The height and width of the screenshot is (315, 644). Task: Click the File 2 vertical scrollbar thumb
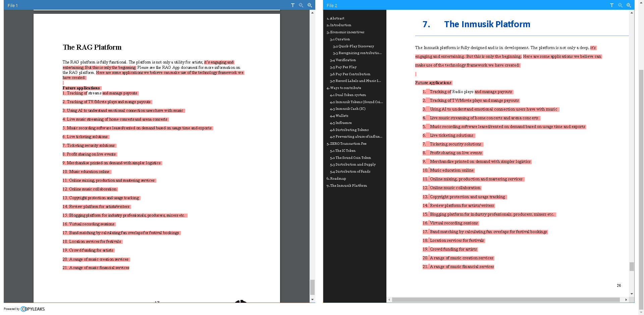pos(632,267)
